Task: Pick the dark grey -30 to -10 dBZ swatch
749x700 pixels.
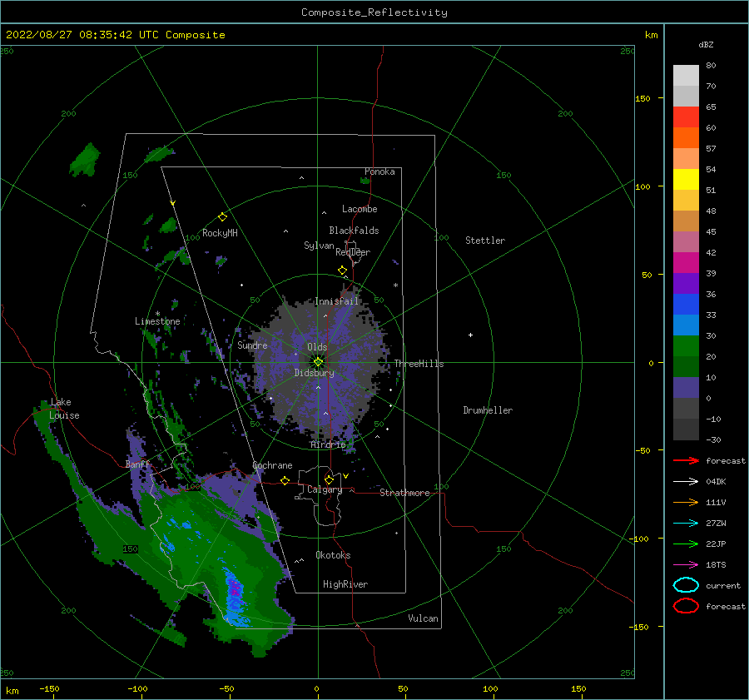Action: pos(686,429)
